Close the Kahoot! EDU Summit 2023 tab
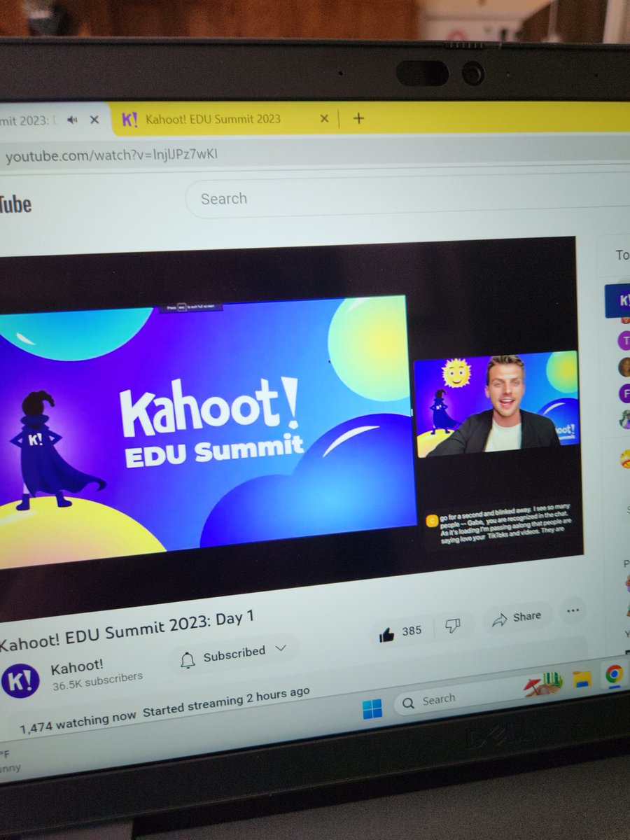This screenshot has width=630, height=840. pos(324,118)
